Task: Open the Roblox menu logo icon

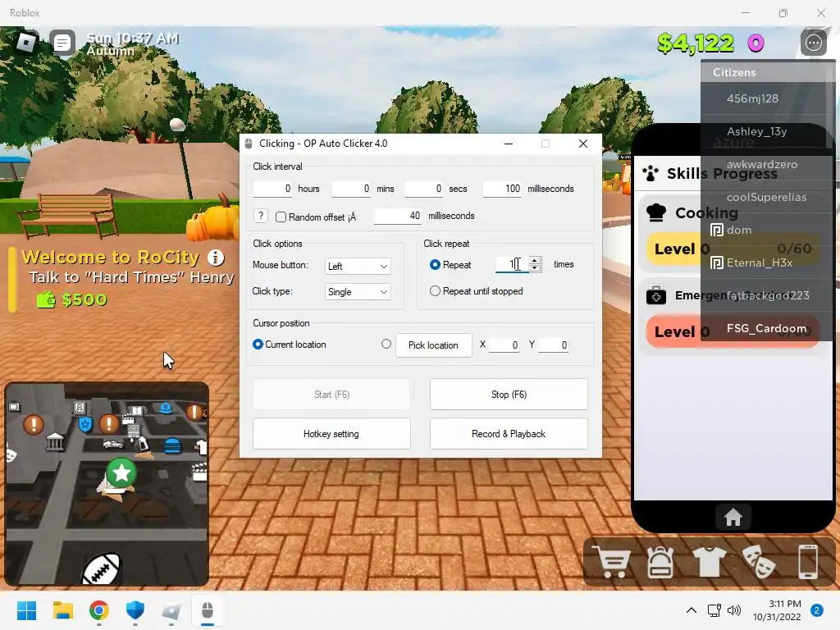Action: pos(25,43)
